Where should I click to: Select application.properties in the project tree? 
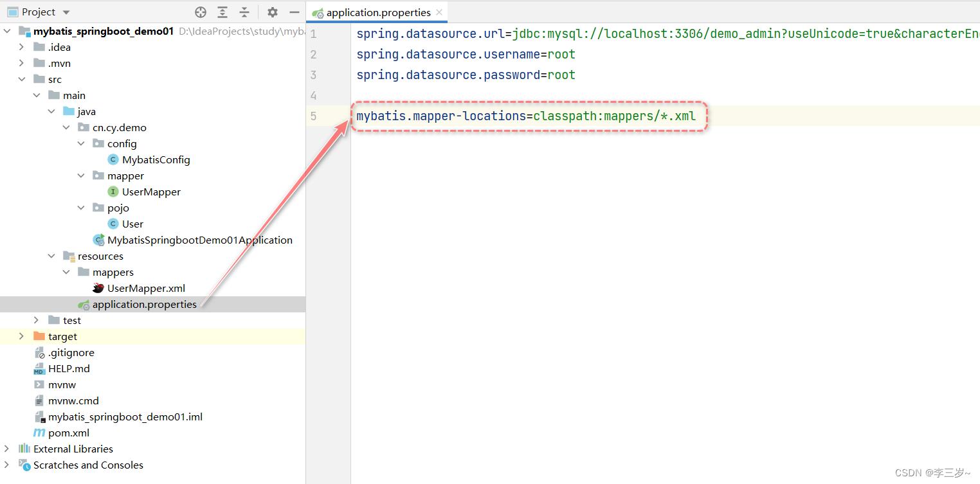click(x=145, y=304)
